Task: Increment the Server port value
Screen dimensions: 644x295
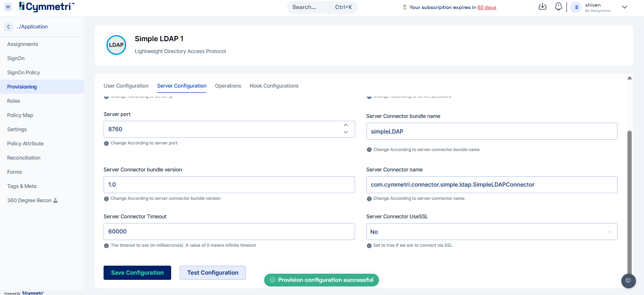Action: [x=346, y=125]
